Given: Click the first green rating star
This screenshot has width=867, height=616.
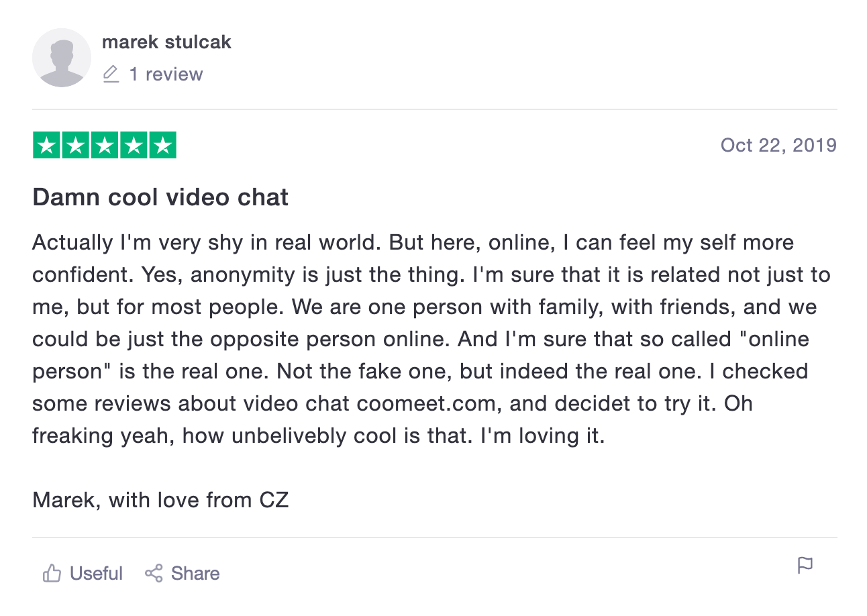Looking at the screenshot, I should [x=46, y=145].
